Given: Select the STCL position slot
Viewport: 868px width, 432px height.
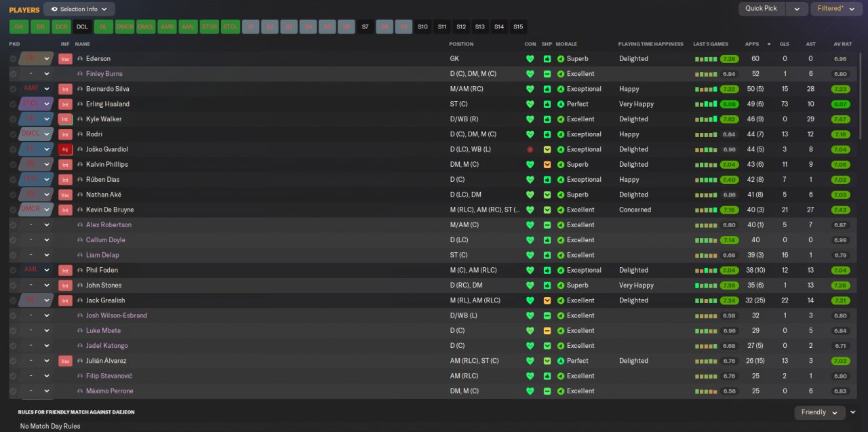Looking at the screenshot, I should pos(231,27).
